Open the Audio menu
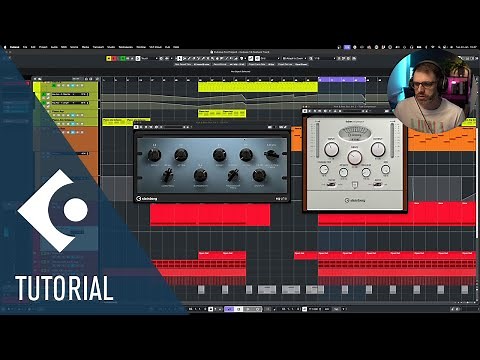This screenshot has height=360, width=480. [x=54, y=47]
